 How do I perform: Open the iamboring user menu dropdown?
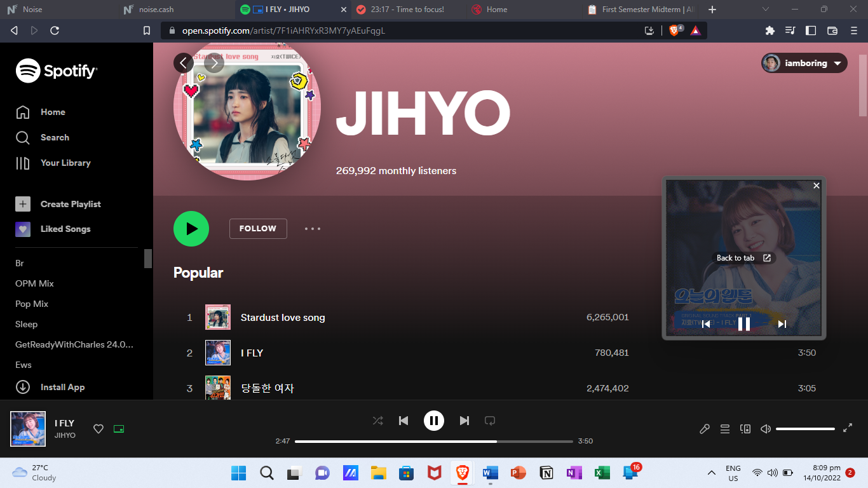tap(804, 63)
